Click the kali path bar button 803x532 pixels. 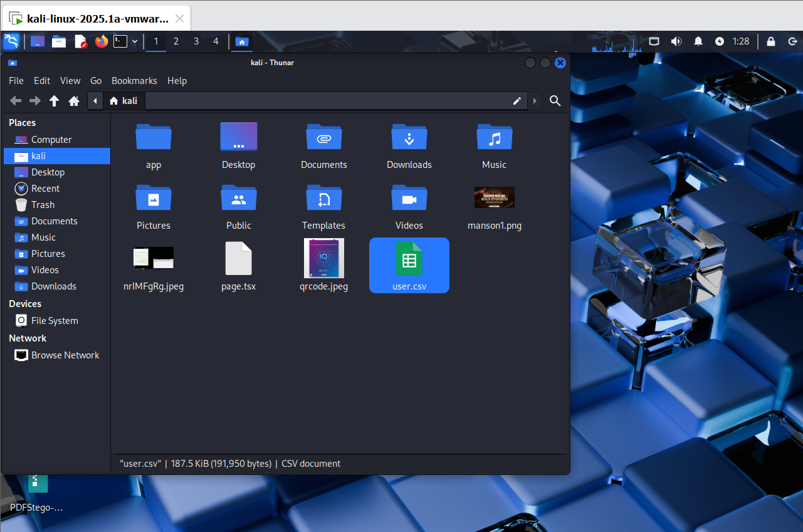(x=123, y=101)
